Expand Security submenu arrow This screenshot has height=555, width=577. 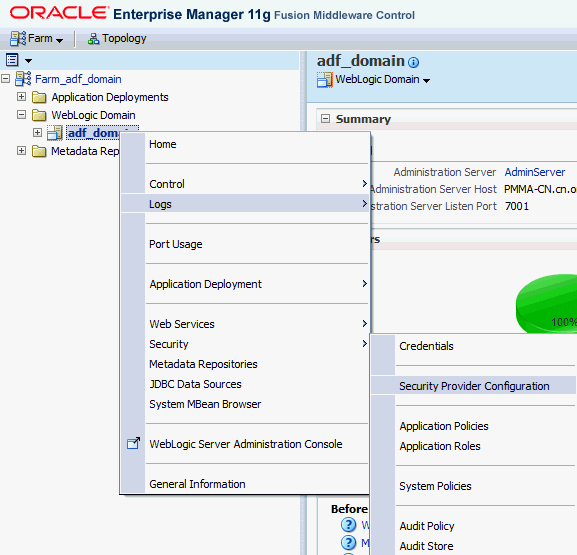[364, 343]
